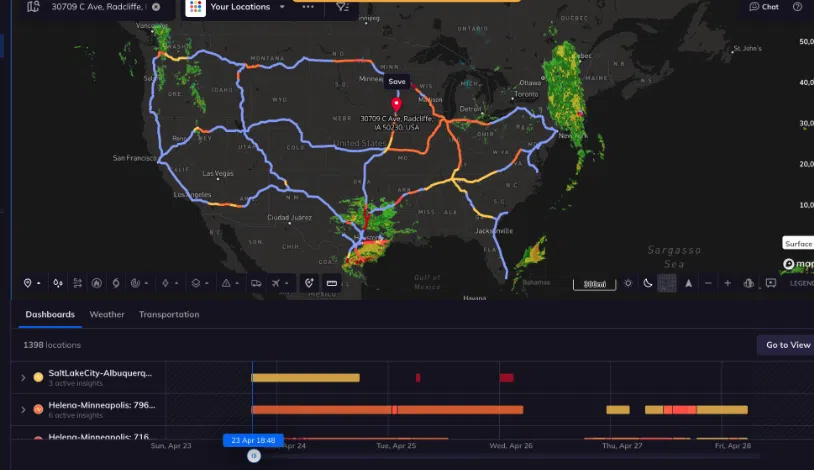Viewport: 814px width, 470px height.
Task: Toggle the truck road transportation layer
Action: 256,283
